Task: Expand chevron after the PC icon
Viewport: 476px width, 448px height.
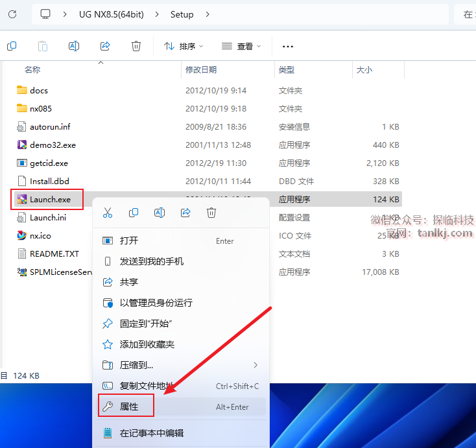Action: click(x=65, y=14)
